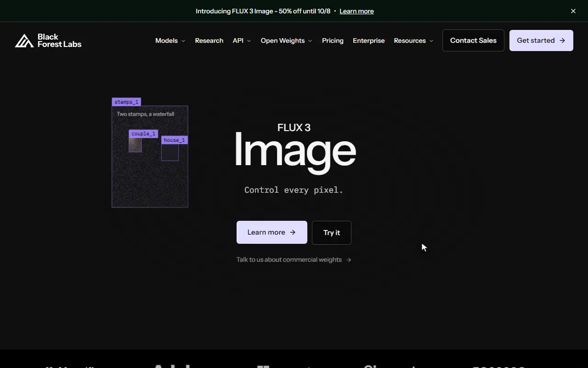Open the Enterprise page
Viewport: 588px width, 368px height.
pyautogui.click(x=369, y=40)
